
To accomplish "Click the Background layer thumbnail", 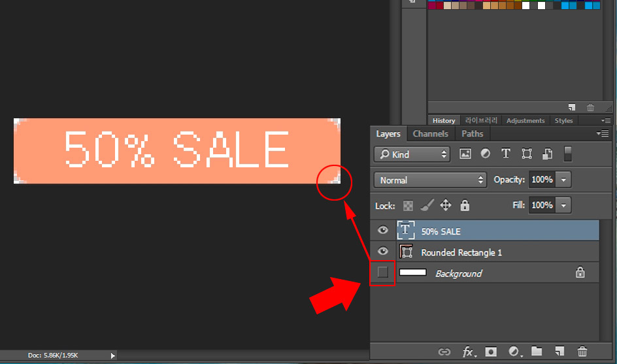I will click(x=413, y=273).
